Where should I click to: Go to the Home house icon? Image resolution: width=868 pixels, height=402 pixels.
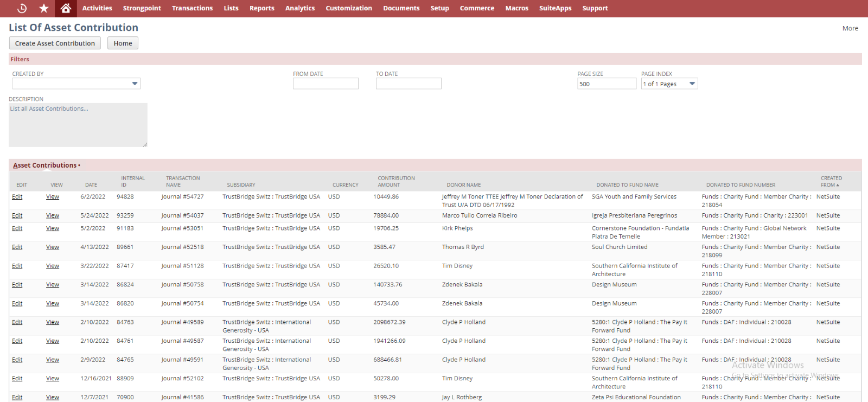(66, 8)
